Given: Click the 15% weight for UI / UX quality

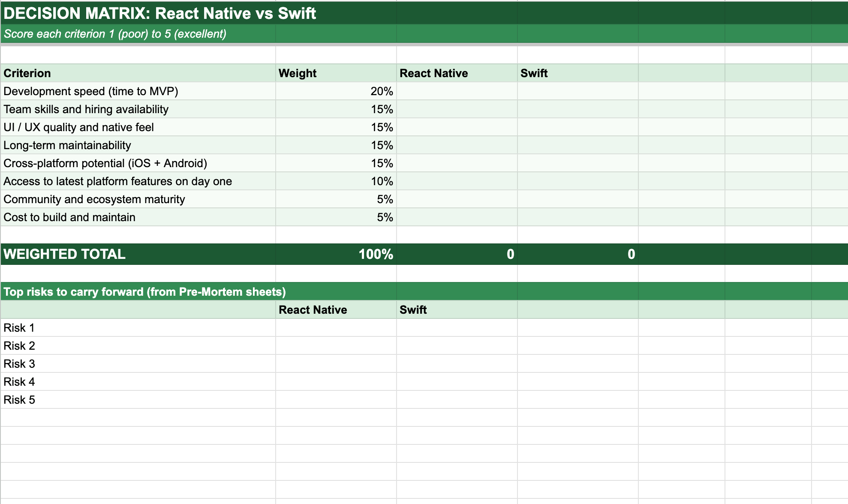Looking at the screenshot, I should click(336, 127).
